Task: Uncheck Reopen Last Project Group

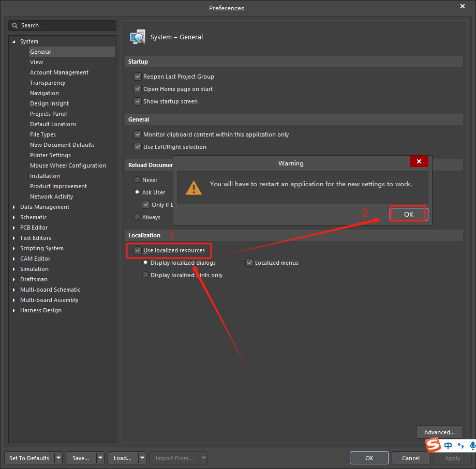Action: click(x=138, y=77)
